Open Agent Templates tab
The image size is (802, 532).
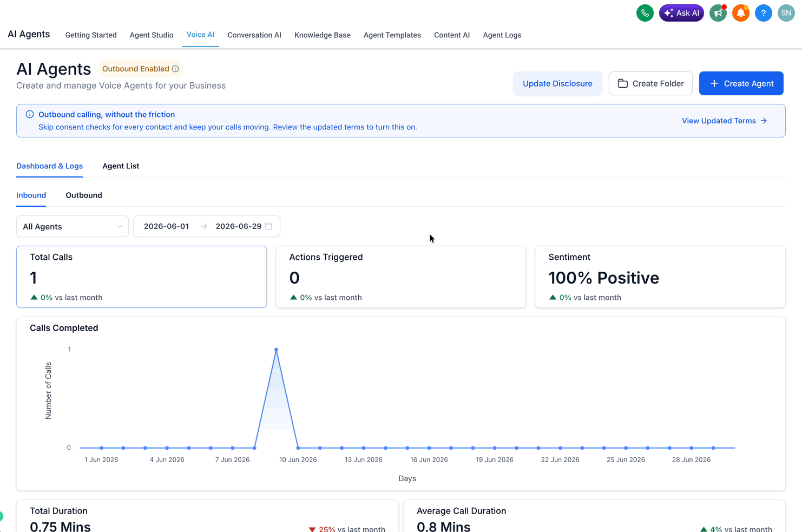pyautogui.click(x=392, y=35)
